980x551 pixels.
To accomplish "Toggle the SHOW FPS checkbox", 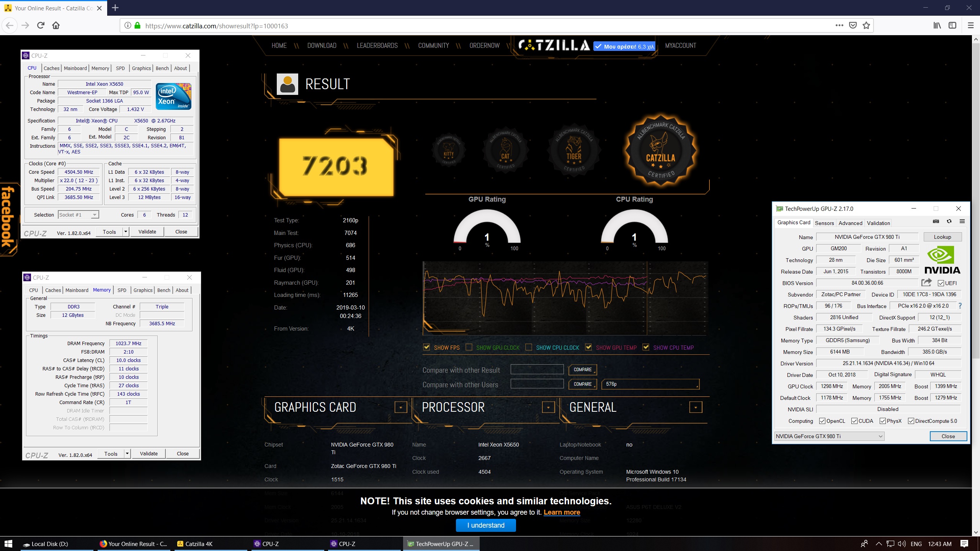I will click(x=426, y=347).
